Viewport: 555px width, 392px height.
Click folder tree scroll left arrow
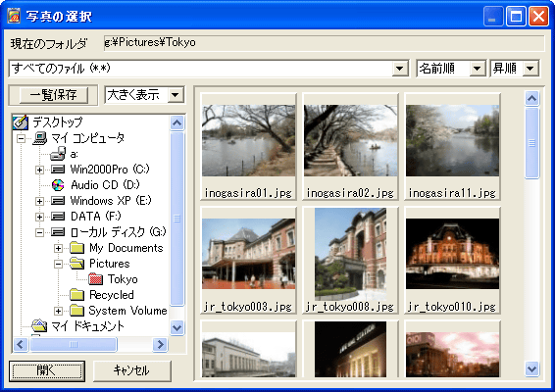[x=21, y=344]
